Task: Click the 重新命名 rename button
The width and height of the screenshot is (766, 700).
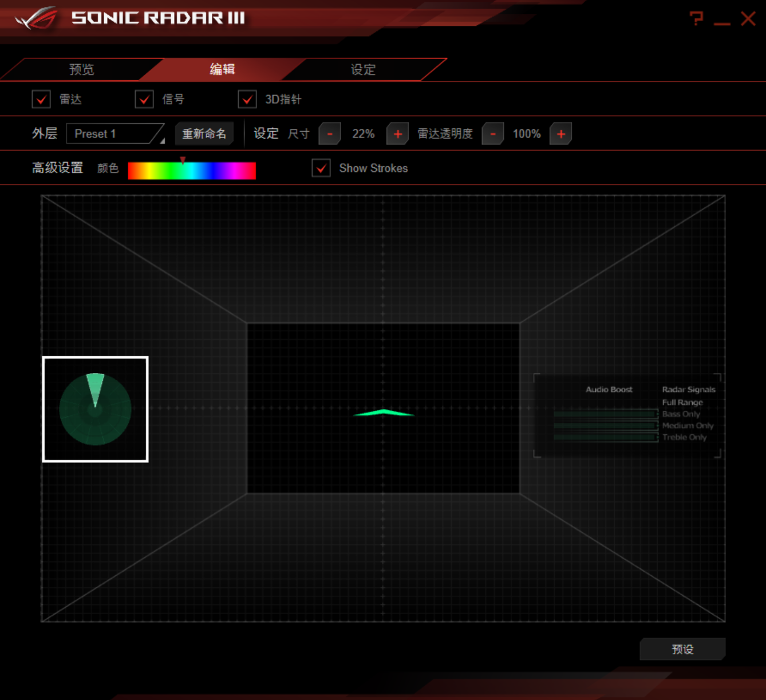Action: [204, 134]
